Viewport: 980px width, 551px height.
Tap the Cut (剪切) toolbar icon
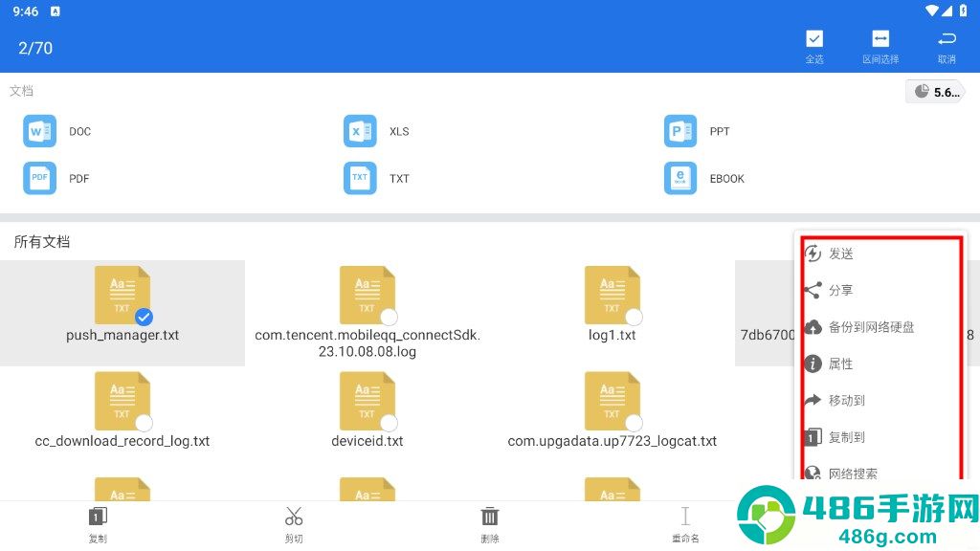294,517
